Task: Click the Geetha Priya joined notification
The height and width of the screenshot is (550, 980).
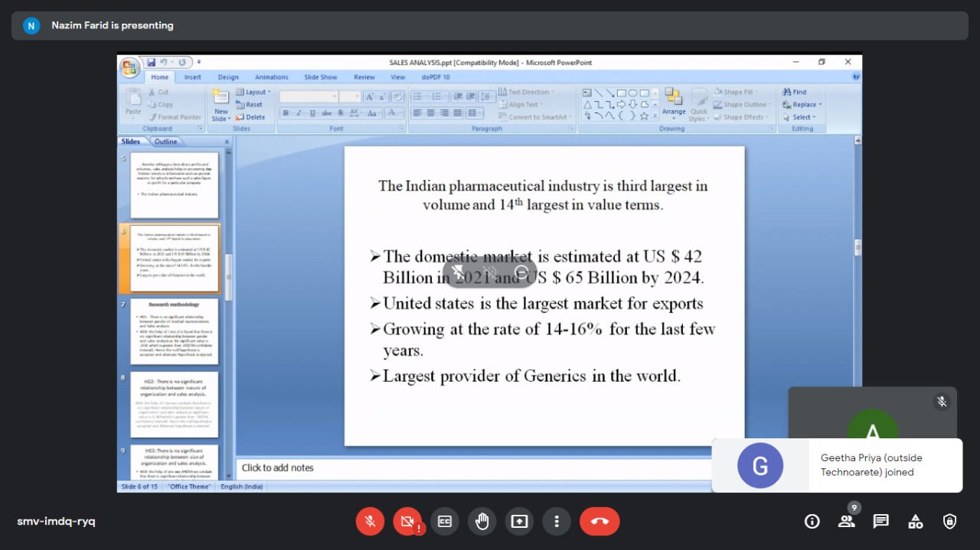Action: point(837,465)
